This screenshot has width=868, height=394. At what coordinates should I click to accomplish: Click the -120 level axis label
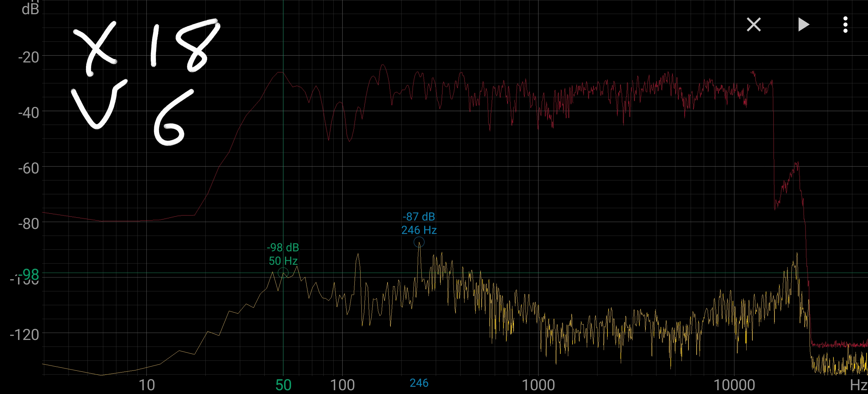coord(25,334)
